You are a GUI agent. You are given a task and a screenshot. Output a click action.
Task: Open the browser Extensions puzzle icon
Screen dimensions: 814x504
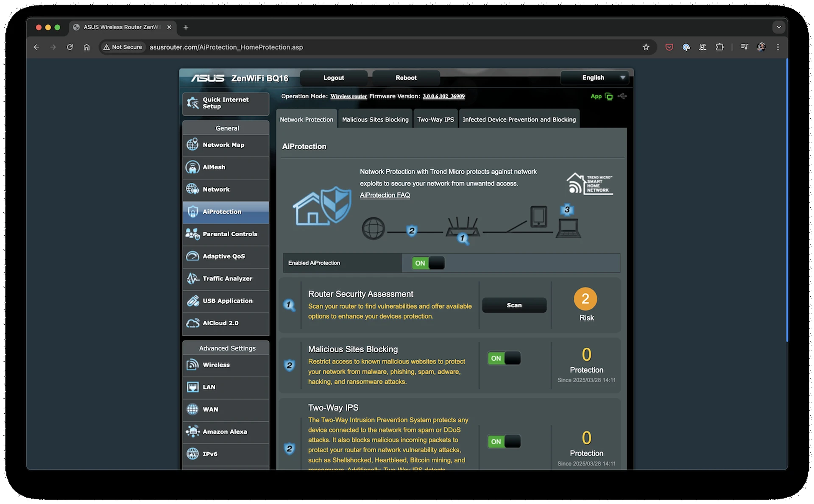click(x=719, y=47)
